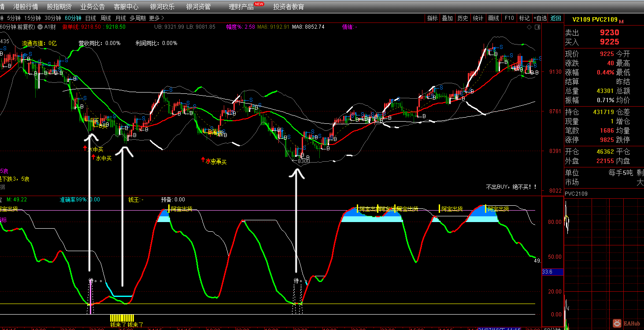The height and width of the screenshot is (330, 644).
Task: Open the F10 company info
Action: point(509,18)
